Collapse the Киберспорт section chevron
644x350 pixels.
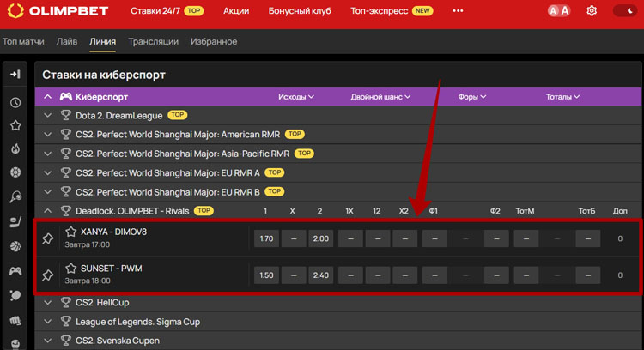pos(47,97)
